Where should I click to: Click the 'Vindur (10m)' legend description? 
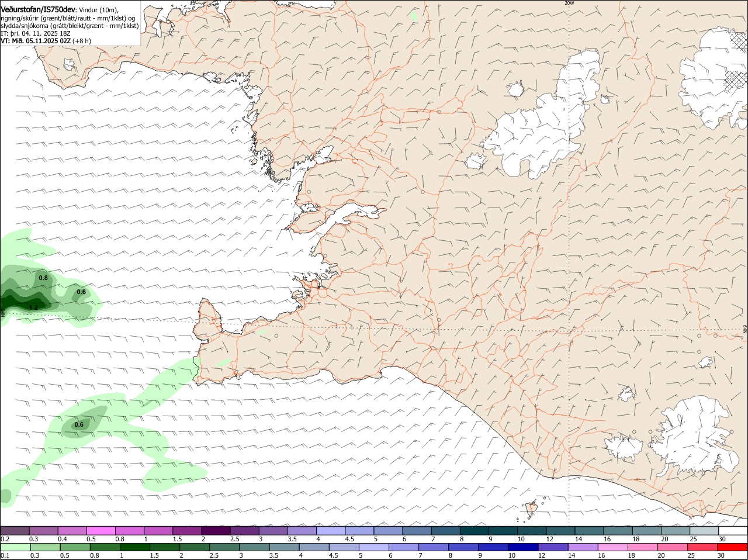point(99,10)
